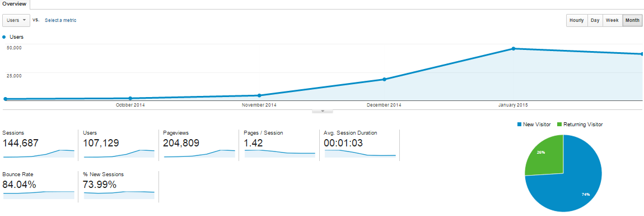The width and height of the screenshot is (644, 216).
Task: Select the January 2015 data point on chart
Action: [514, 49]
